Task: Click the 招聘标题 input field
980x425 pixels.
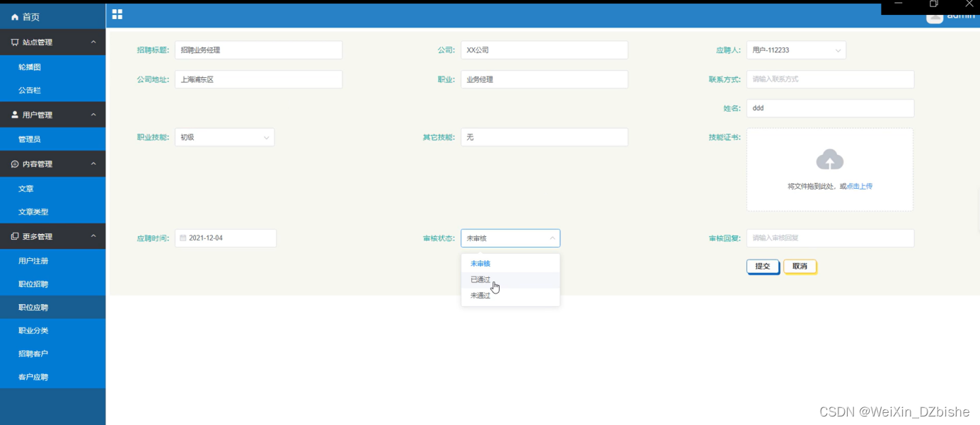Action: point(258,50)
